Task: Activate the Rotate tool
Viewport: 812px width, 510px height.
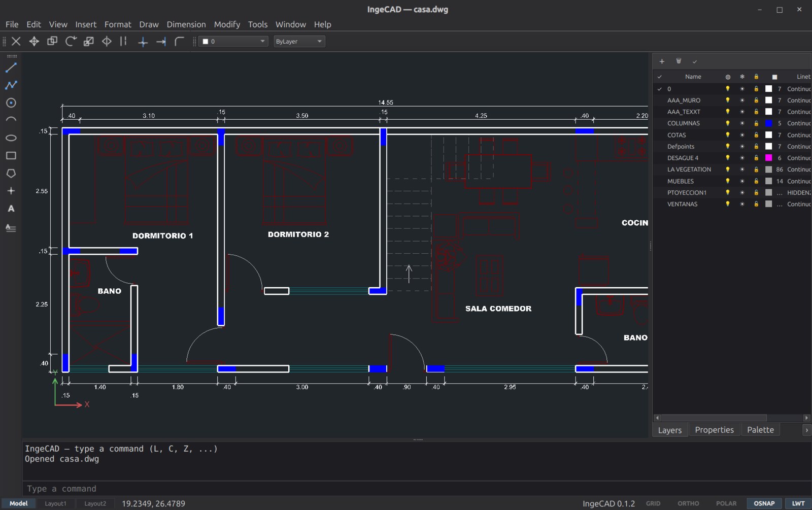Action: point(71,41)
